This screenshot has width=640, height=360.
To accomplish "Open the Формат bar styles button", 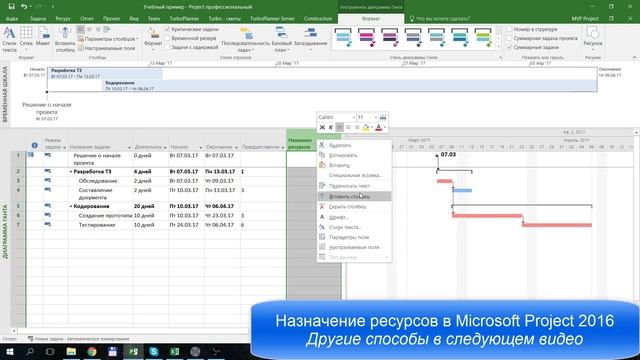I will [153, 39].
